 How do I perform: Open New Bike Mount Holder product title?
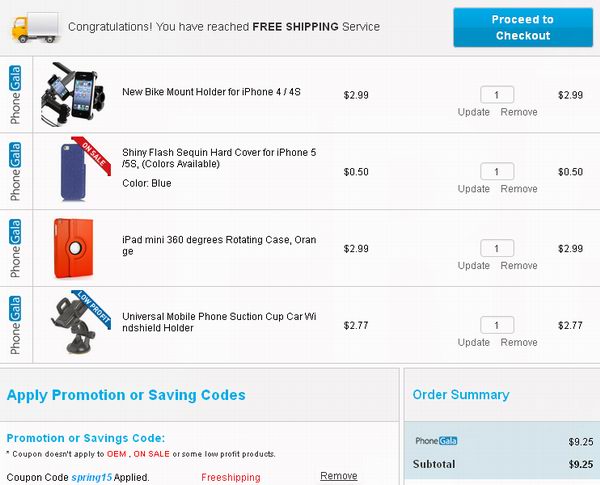pos(211,92)
